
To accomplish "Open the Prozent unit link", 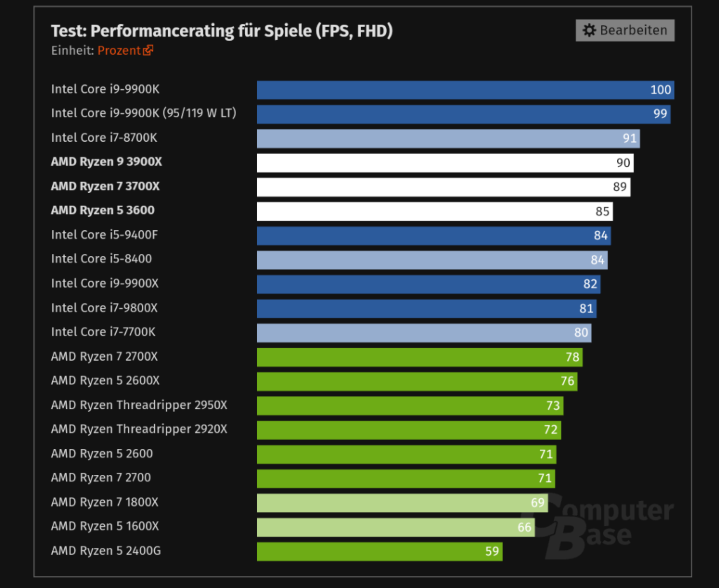I will pyautogui.click(x=119, y=51).
